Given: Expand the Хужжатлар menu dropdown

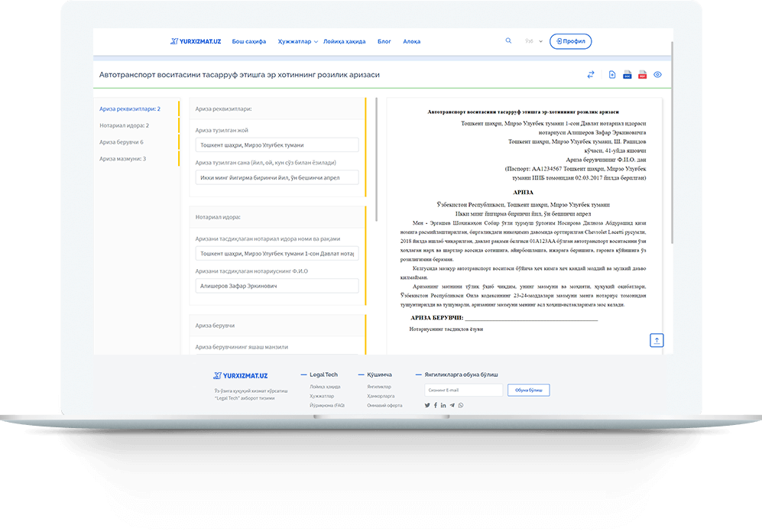Looking at the screenshot, I should 297,41.
